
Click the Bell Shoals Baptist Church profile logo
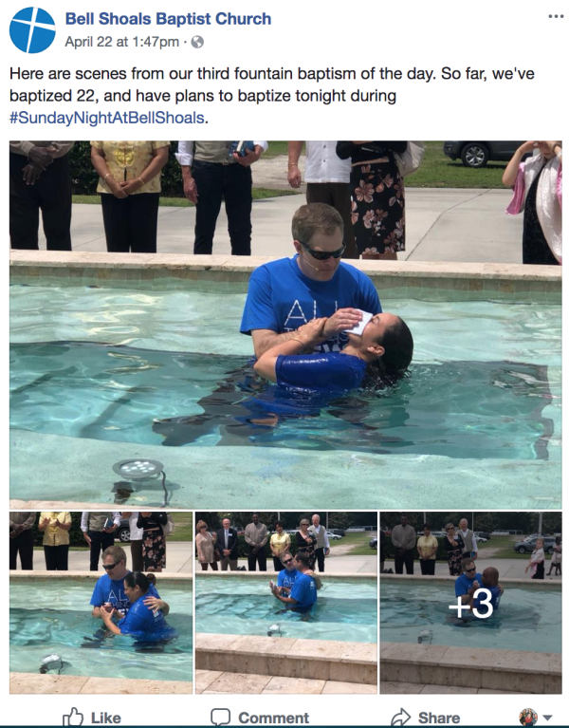[32, 29]
